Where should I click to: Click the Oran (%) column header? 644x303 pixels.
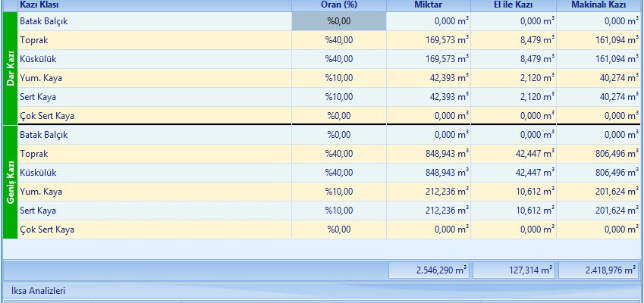pos(338,5)
